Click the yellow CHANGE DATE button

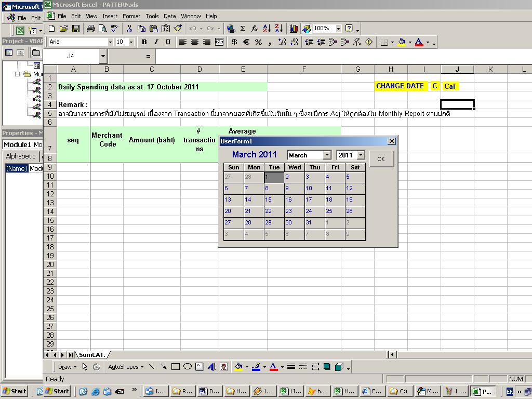coord(400,86)
